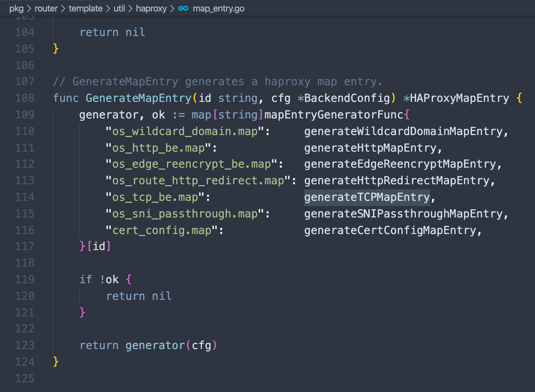
Task: Place cursor in "os_http_be.map" string
Action: click(x=158, y=148)
